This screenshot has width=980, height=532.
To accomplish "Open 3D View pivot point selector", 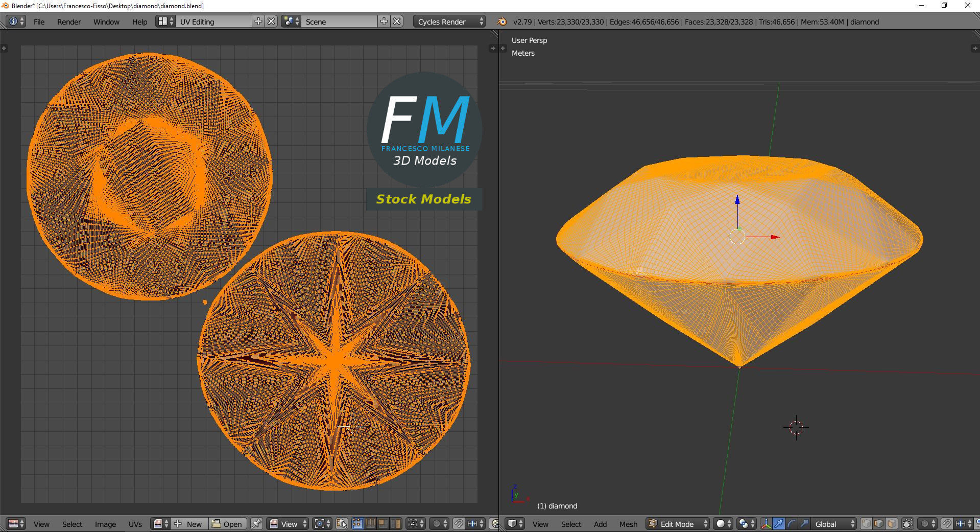I will pos(747,524).
